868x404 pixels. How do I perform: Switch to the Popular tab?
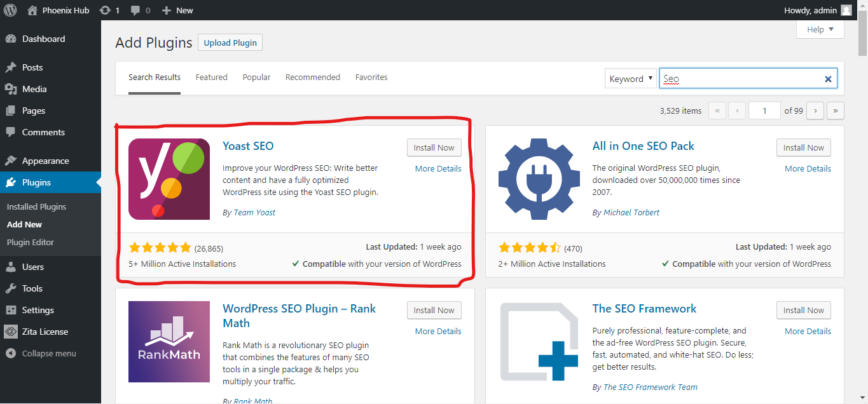coord(256,77)
